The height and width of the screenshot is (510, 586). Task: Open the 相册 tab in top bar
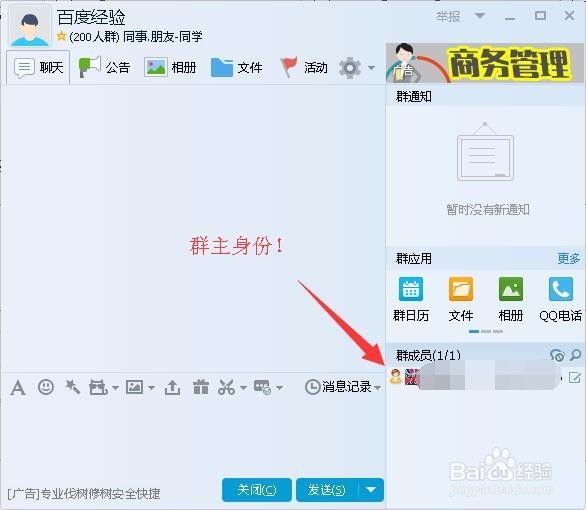click(x=170, y=68)
